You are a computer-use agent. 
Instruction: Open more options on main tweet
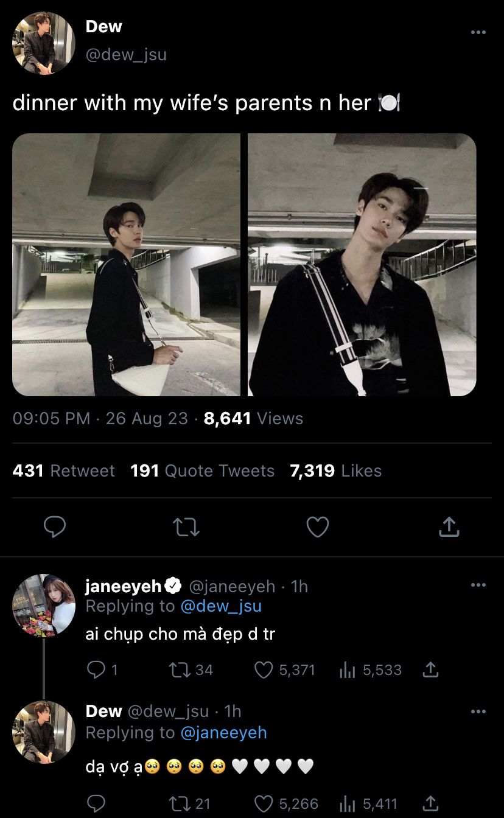coord(478,32)
